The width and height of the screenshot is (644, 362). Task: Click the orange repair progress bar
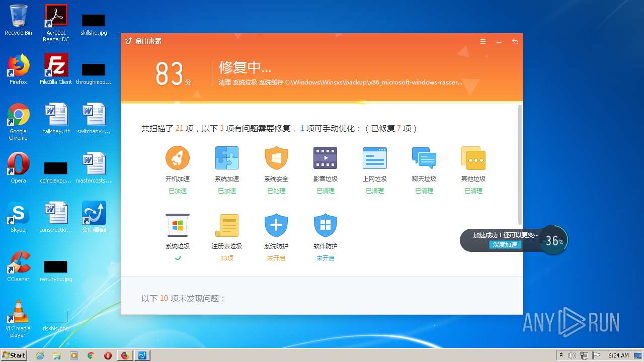pyautogui.click(x=244, y=103)
